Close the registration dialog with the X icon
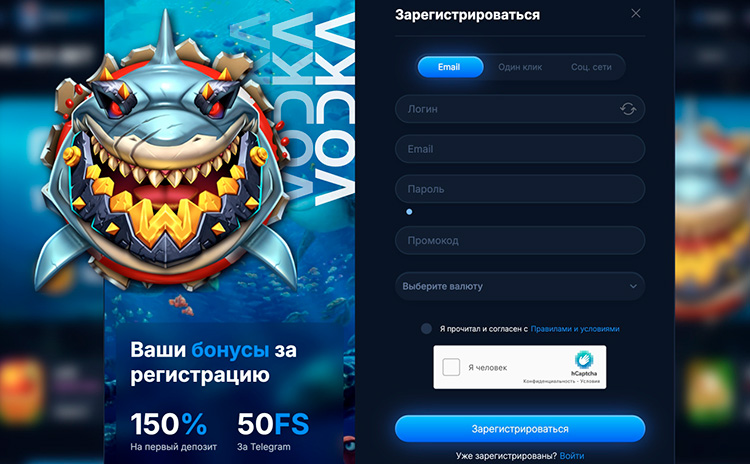The width and height of the screenshot is (750, 464). tap(636, 13)
